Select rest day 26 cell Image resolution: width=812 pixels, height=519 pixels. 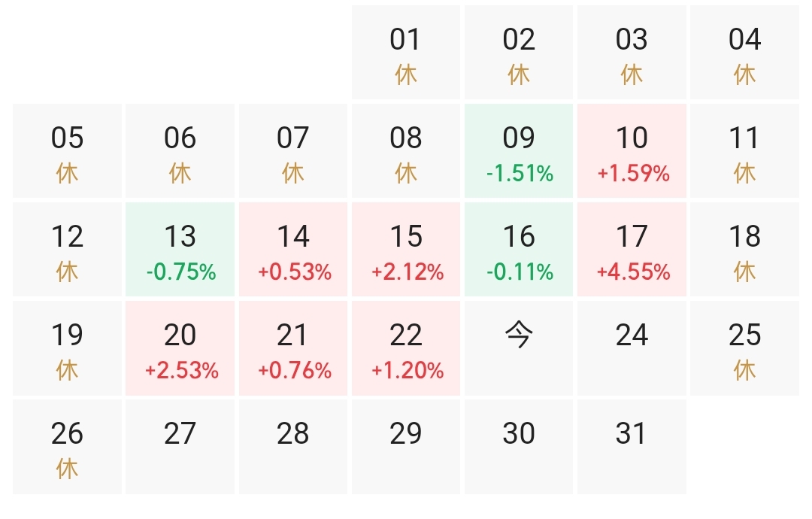[68, 447]
